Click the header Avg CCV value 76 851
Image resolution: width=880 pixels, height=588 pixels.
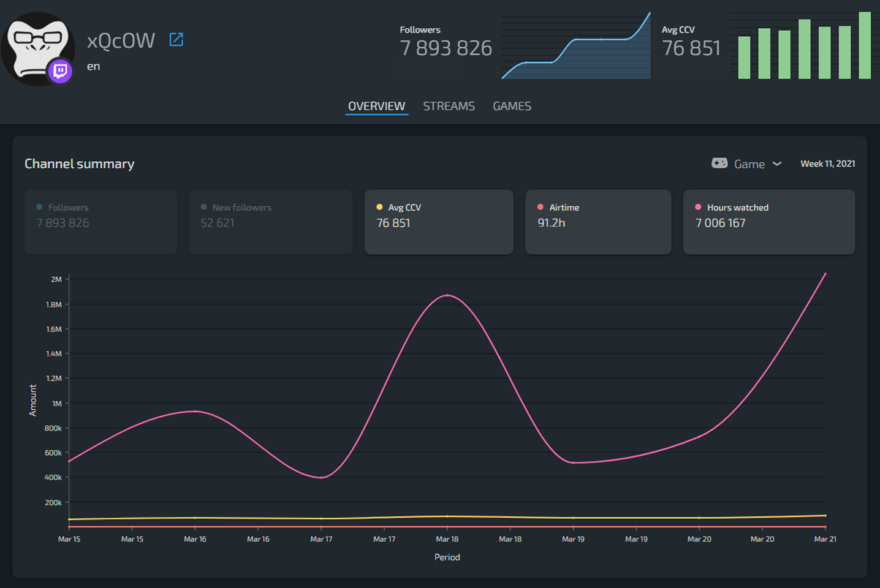coord(691,48)
